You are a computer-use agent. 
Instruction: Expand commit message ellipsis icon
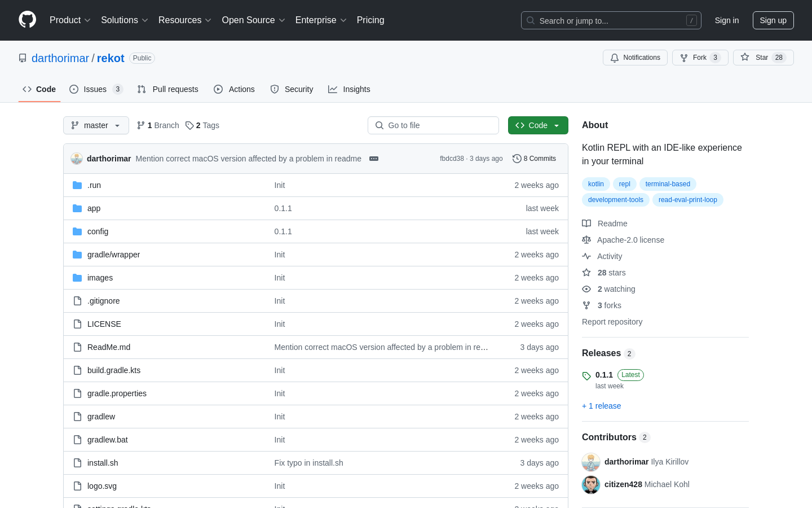tap(374, 159)
